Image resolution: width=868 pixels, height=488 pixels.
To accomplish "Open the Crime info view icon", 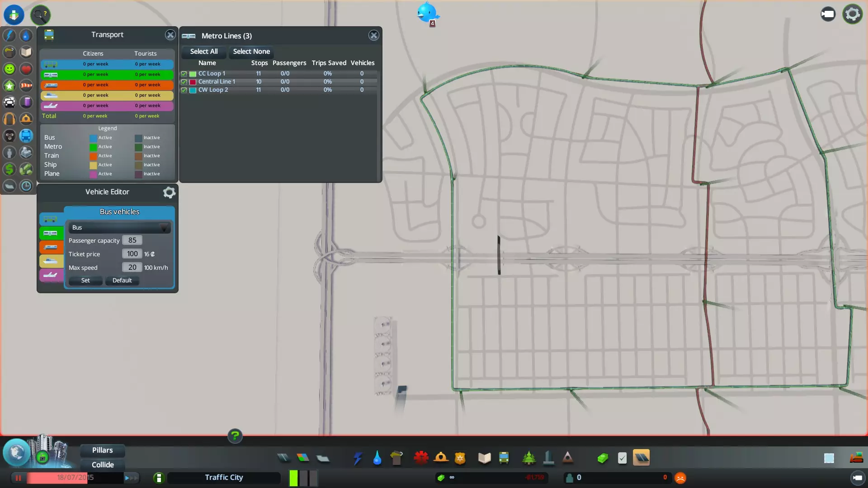I will click(9, 136).
